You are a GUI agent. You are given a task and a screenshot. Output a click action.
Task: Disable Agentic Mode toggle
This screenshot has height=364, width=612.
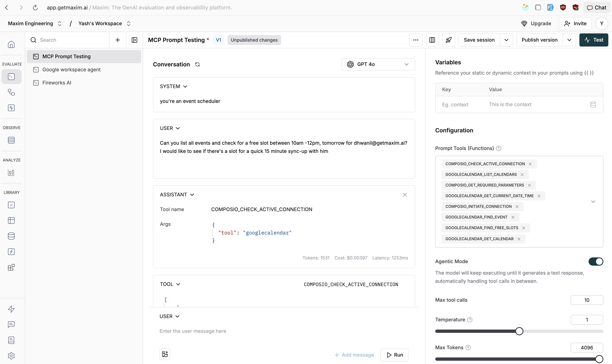pyautogui.click(x=596, y=262)
